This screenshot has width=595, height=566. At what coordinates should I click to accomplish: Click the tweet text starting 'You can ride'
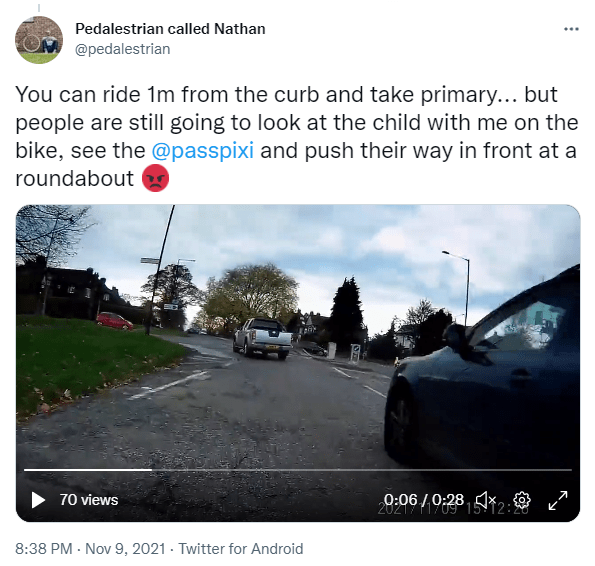point(297,136)
